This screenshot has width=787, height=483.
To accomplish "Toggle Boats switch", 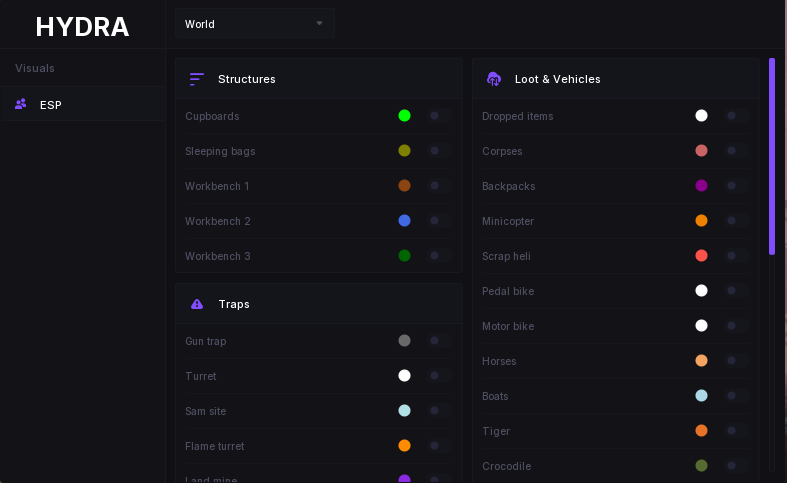I will pos(736,396).
